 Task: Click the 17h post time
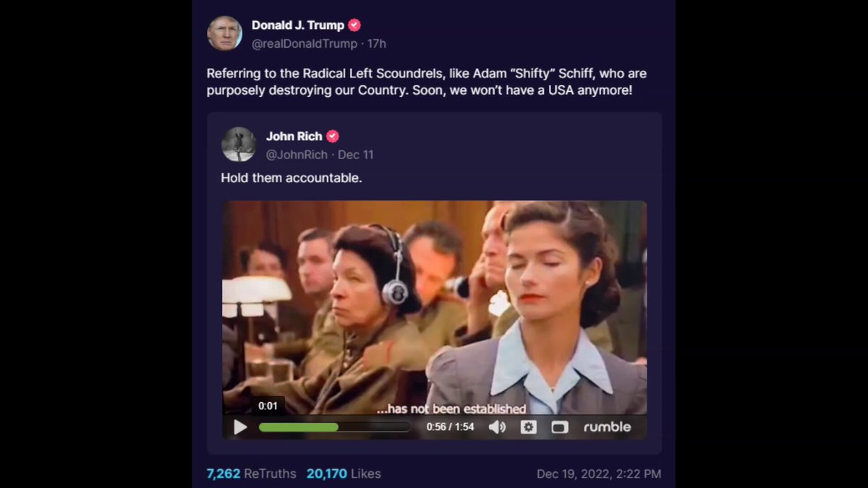pos(377,44)
